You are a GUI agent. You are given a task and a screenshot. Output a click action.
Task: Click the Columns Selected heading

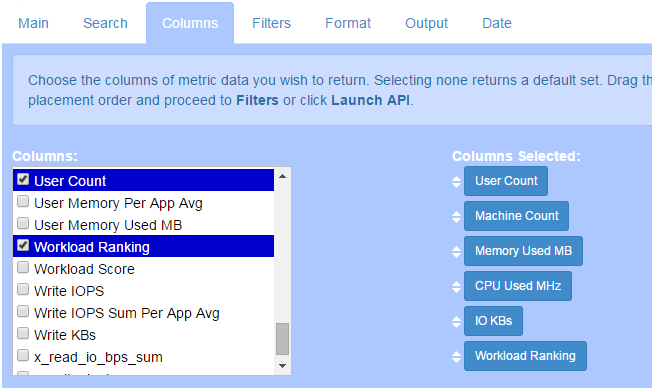point(516,156)
